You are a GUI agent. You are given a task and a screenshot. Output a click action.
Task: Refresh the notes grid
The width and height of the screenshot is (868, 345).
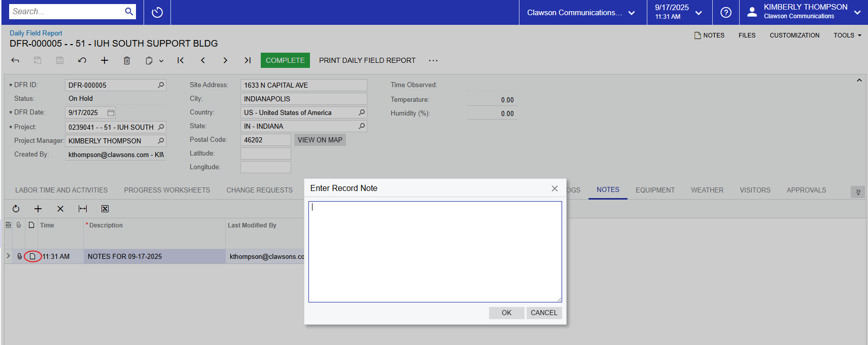(x=16, y=209)
